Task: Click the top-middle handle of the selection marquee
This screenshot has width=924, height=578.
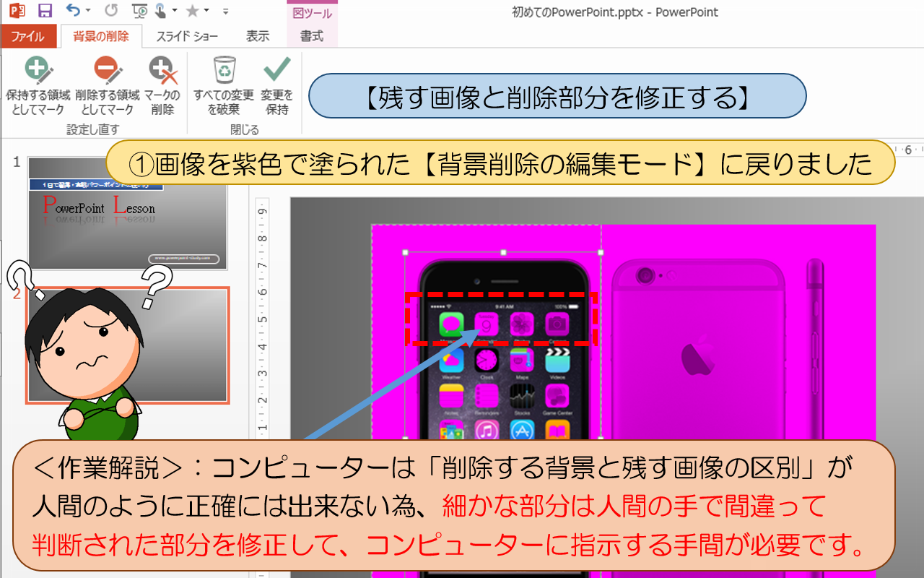Action: pyautogui.click(x=503, y=253)
